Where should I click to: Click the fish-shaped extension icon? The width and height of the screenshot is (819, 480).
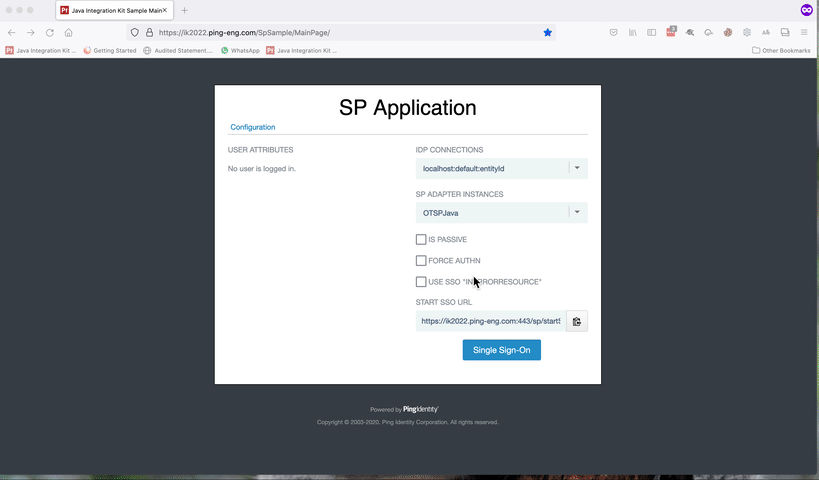690,32
